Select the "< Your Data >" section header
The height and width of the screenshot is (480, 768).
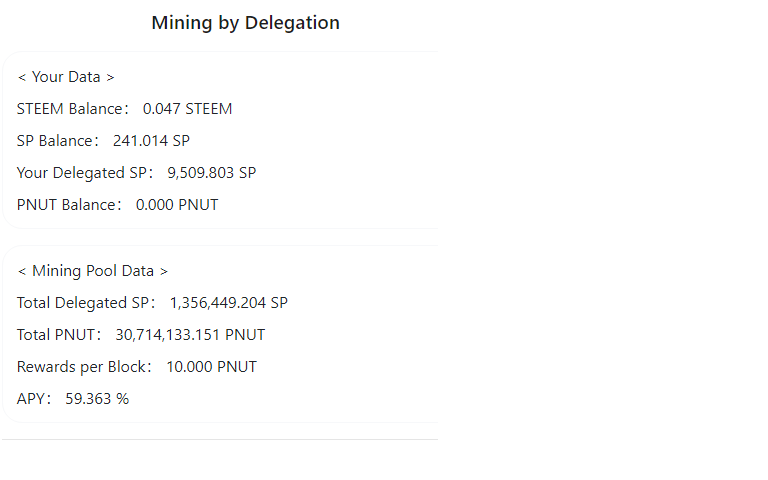click(x=66, y=77)
